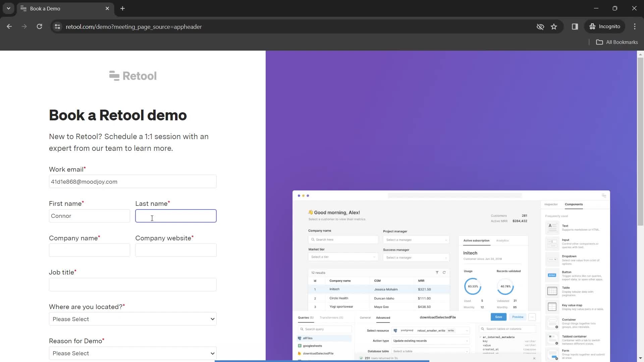The image size is (644, 362).
Task: Bookmark this page with star icon
Action: coord(554,26)
